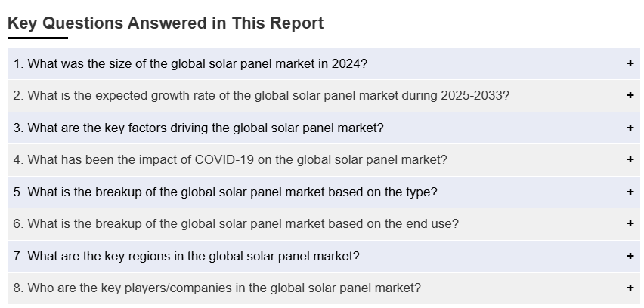Click plus icon beside expected growth rate question
This screenshot has height=308, width=644.
pyautogui.click(x=630, y=96)
